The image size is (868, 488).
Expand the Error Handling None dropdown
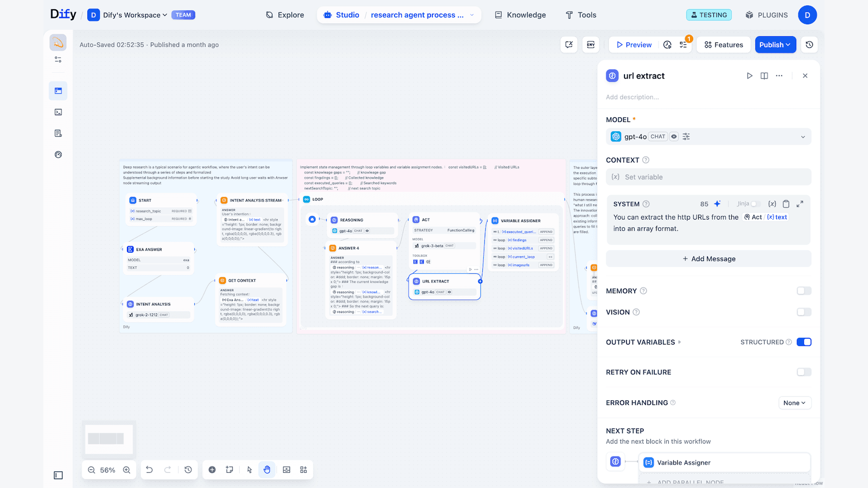tap(795, 403)
